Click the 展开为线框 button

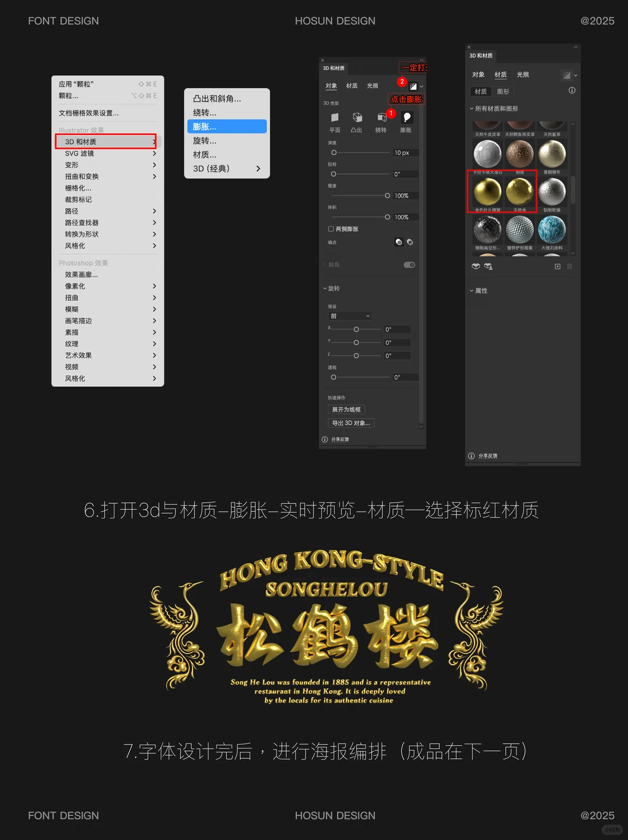point(347,410)
